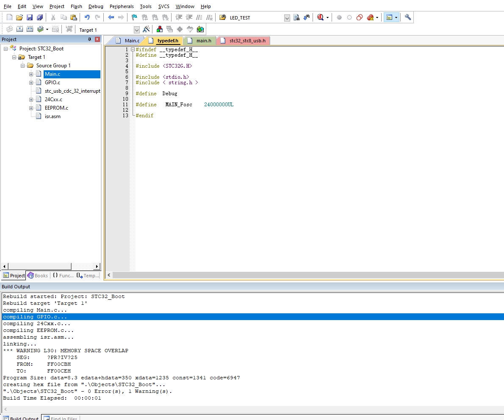Switch to the main.h editor tab
Viewport: 504px width, 420px height.
point(200,41)
